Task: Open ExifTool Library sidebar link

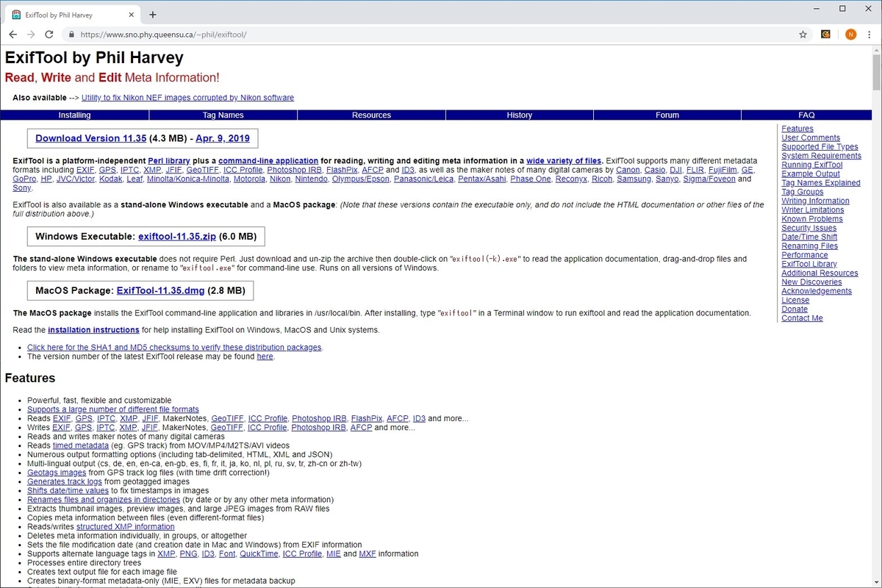Action: (x=809, y=264)
